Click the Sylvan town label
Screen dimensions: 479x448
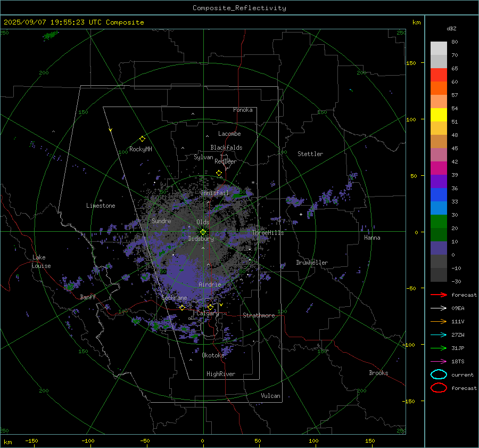point(203,157)
